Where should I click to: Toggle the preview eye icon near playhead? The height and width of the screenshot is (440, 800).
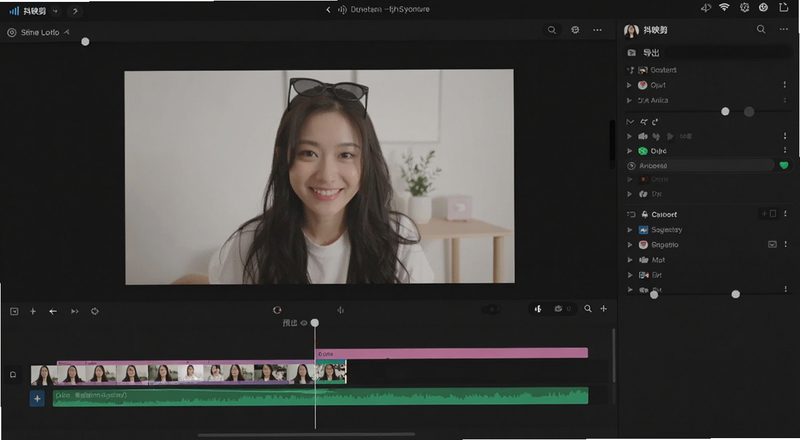pos(304,323)
